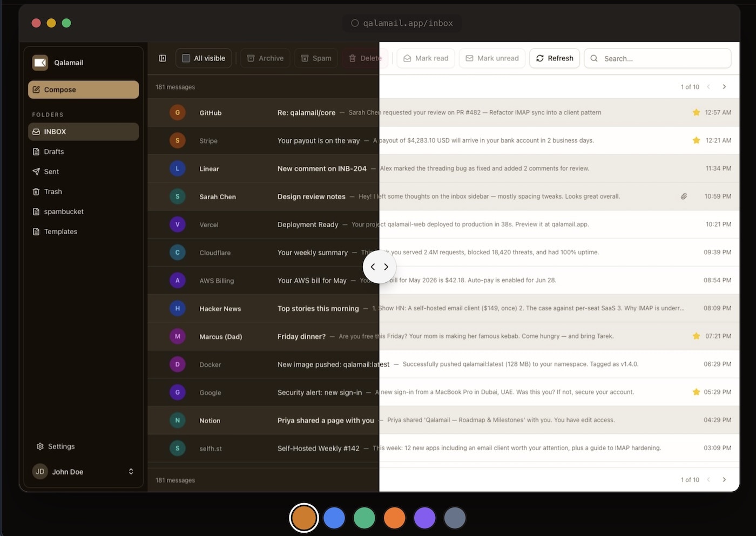Select the amber theme color swatch
This screenshot has width=756, height=536.
[304, 518]
